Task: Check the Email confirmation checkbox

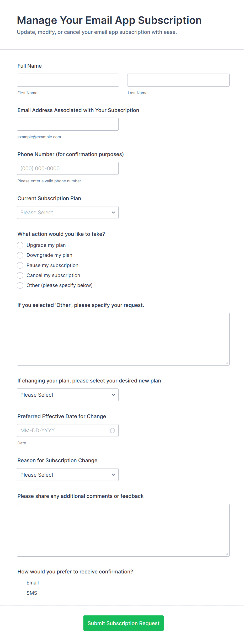Action: pos(20,583)
